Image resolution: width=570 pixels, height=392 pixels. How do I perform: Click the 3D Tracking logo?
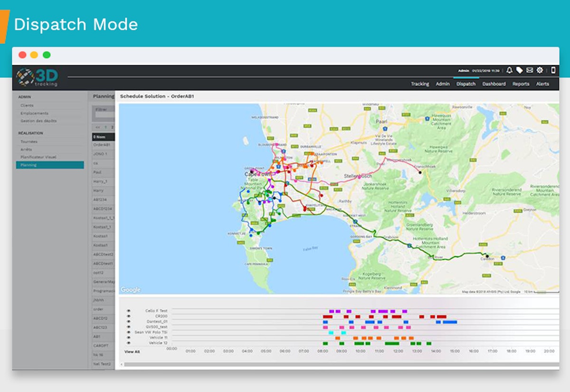coord(37,77)
